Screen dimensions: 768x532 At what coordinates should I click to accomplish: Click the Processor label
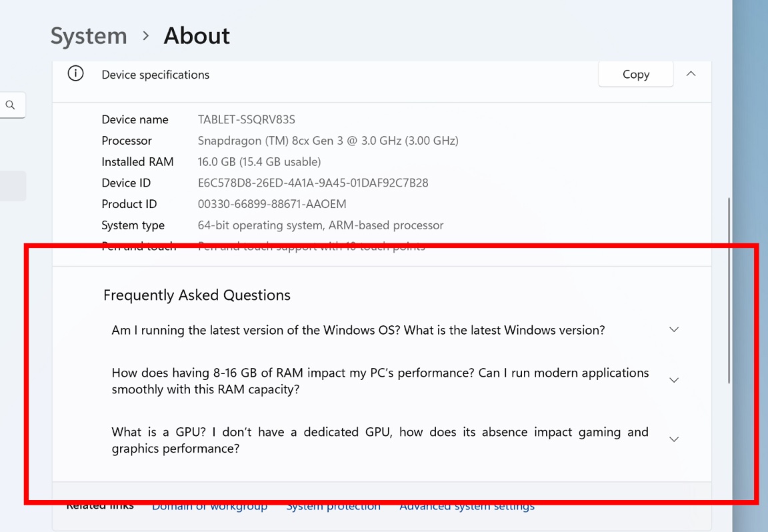pos(127,141)
